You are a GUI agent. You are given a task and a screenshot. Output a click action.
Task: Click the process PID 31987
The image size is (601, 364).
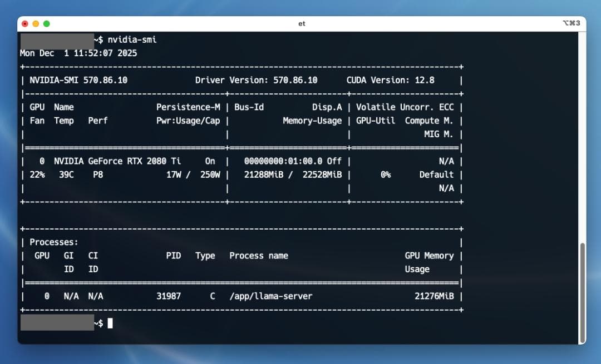pyautogui.click(x=169, y=296)
